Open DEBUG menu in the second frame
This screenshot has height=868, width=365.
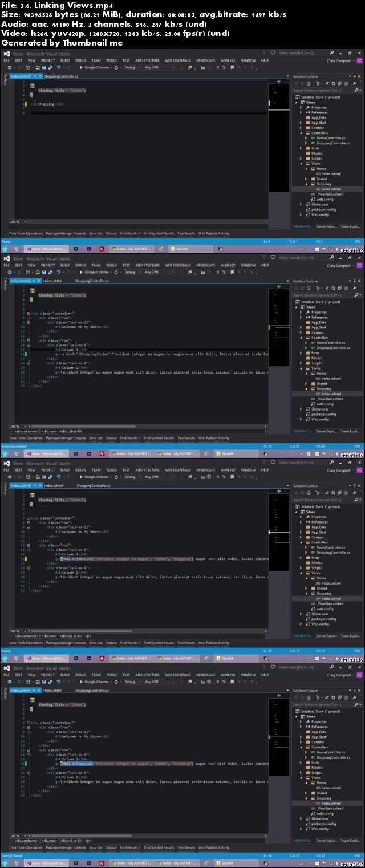coord(80,265)
